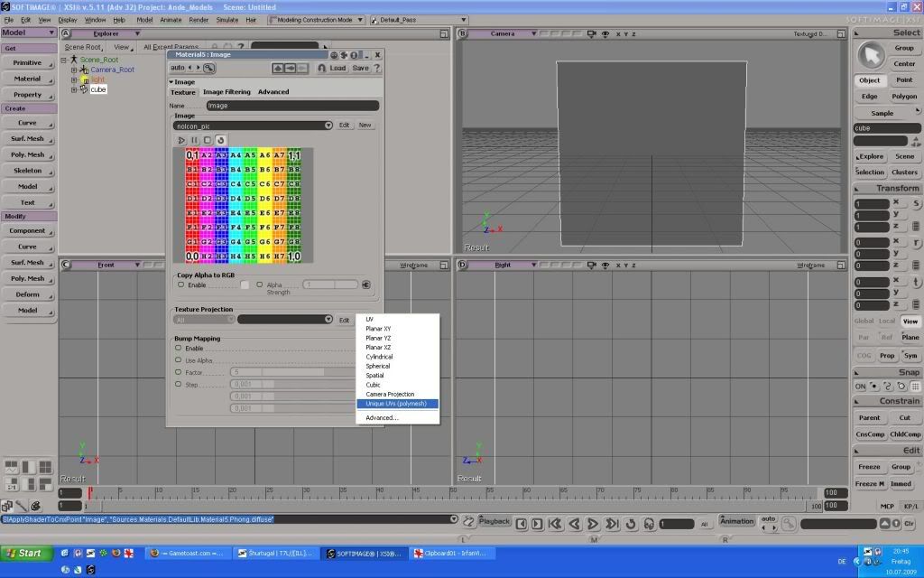This screenshot has height=578, width=924.
Task: Collapse the Image section disclosure triangle
Action: (x=171, y=82)
